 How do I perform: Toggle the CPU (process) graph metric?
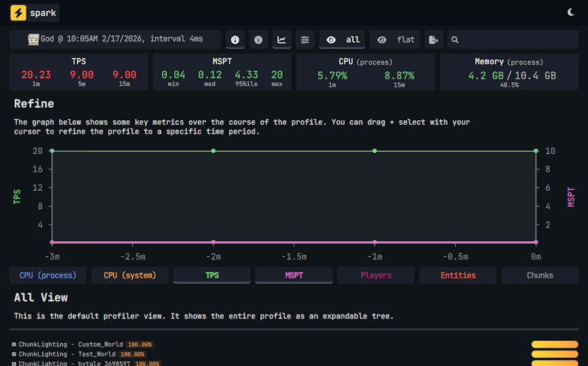pos(48,275)
